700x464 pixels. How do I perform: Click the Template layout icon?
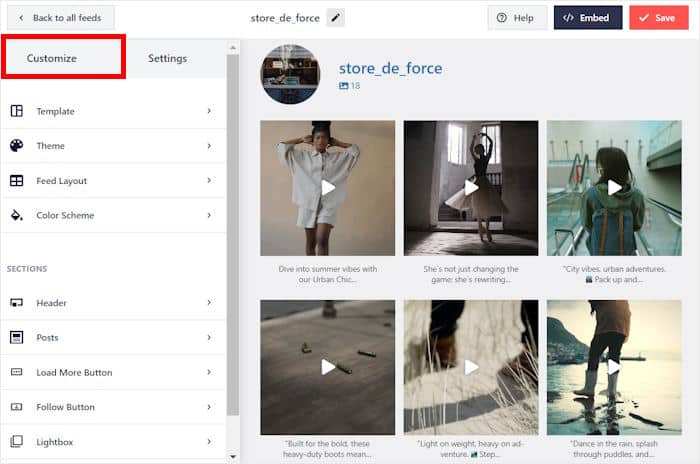click(x=16, y=111)
